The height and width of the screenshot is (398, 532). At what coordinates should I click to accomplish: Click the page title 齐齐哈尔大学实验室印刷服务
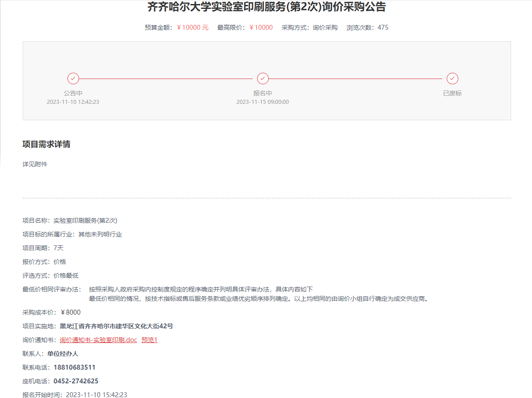[x=266, y=7]
